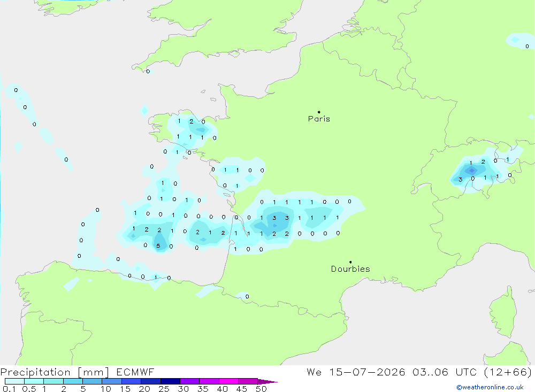This screenshot has width=535, height=392.
Task: Select the dark navy legend swatch for 25–30 mm
Action: (170, 381)
